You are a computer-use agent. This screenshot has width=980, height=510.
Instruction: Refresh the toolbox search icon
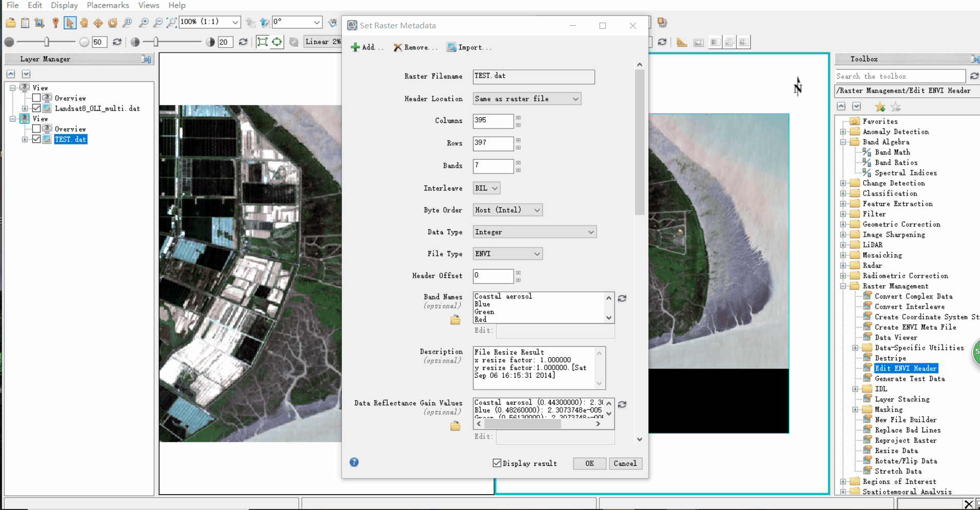[974, 76]
